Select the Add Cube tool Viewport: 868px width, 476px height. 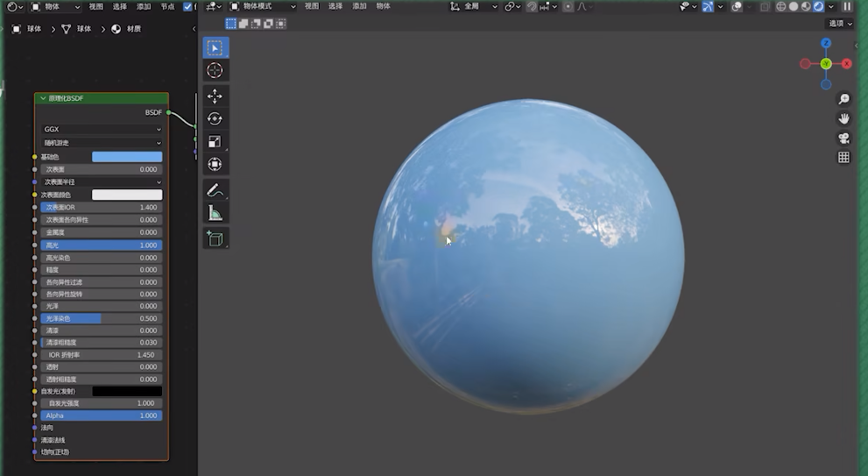pyautogui.click(x=215, y=238)
